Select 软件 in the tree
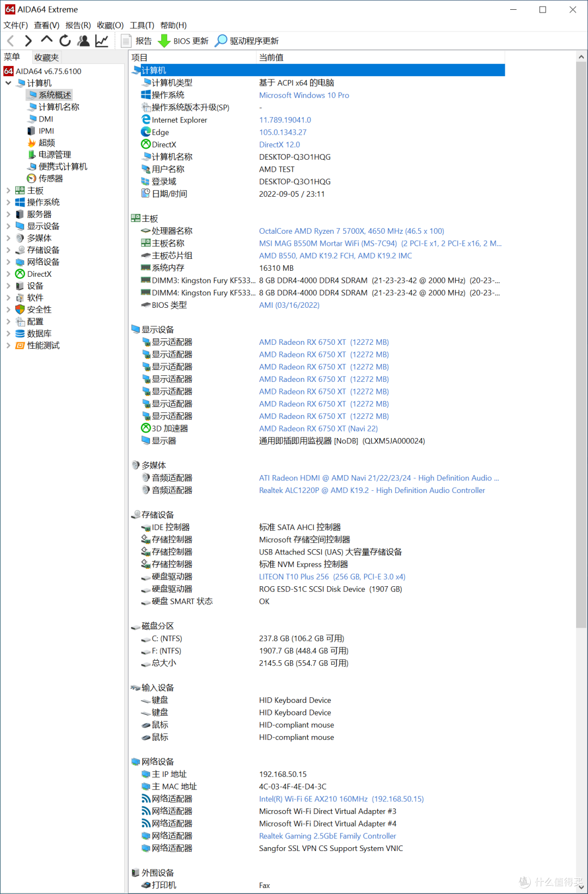 point(29,297)
